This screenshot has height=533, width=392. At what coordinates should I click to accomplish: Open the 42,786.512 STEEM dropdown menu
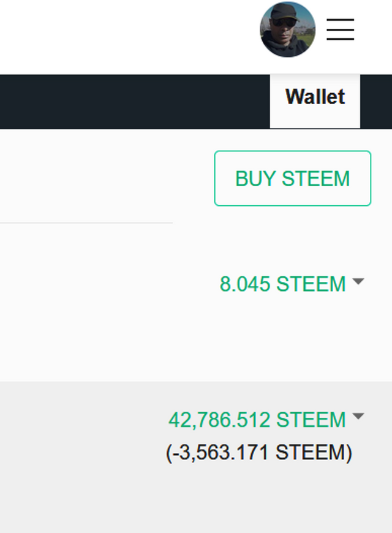point(266,420)
